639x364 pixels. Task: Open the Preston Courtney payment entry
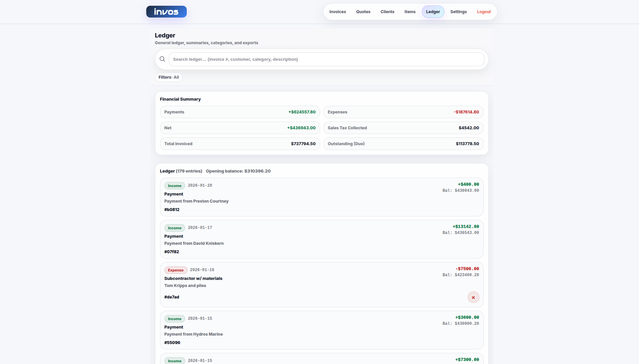click(322, 197)
